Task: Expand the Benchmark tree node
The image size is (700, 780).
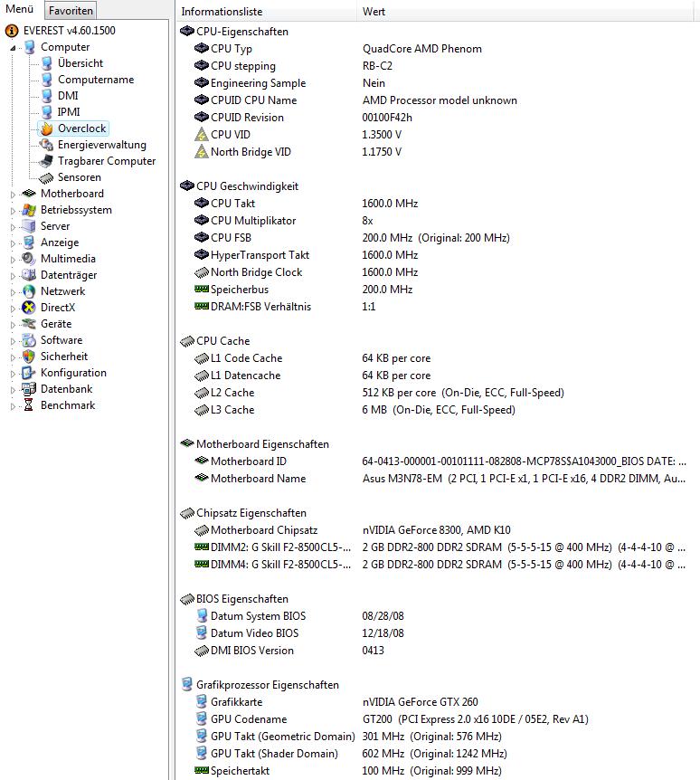Action: [13, 406]
